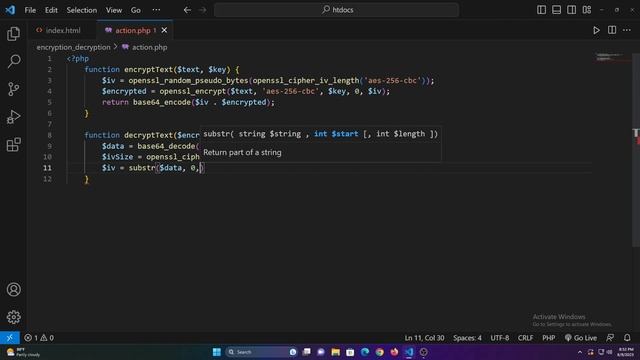Open editor More Actions ellipsis

coord(627,30)
